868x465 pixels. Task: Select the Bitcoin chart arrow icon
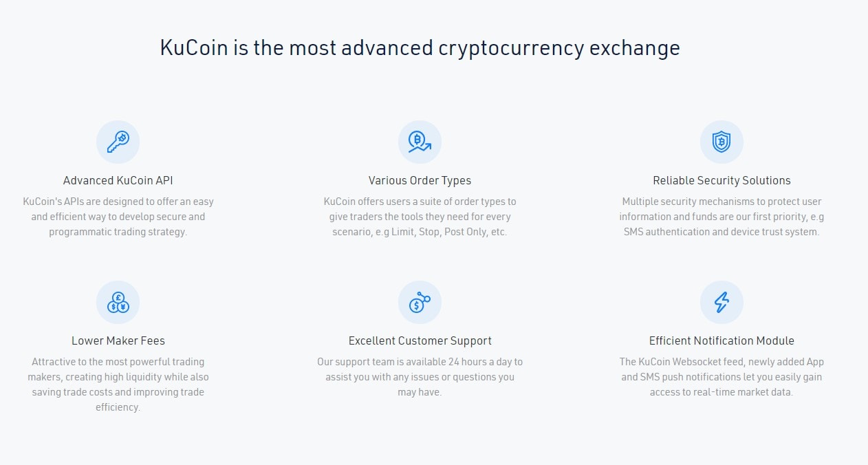[420, 142]
